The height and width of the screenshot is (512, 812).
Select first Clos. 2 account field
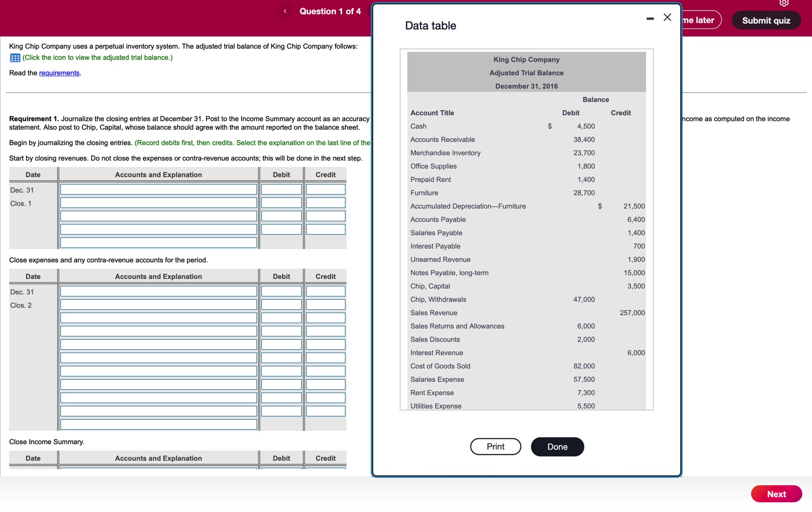[158, 291]
